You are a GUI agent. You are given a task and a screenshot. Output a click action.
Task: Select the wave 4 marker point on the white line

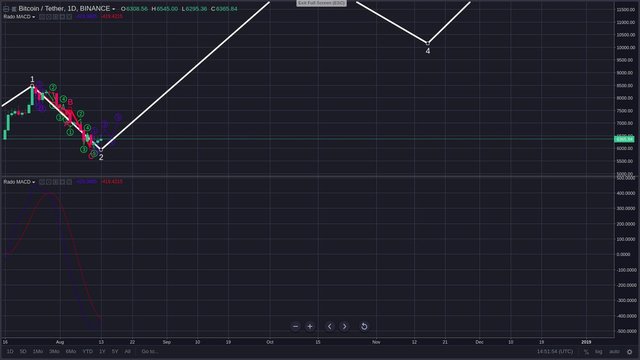[428, 43]
